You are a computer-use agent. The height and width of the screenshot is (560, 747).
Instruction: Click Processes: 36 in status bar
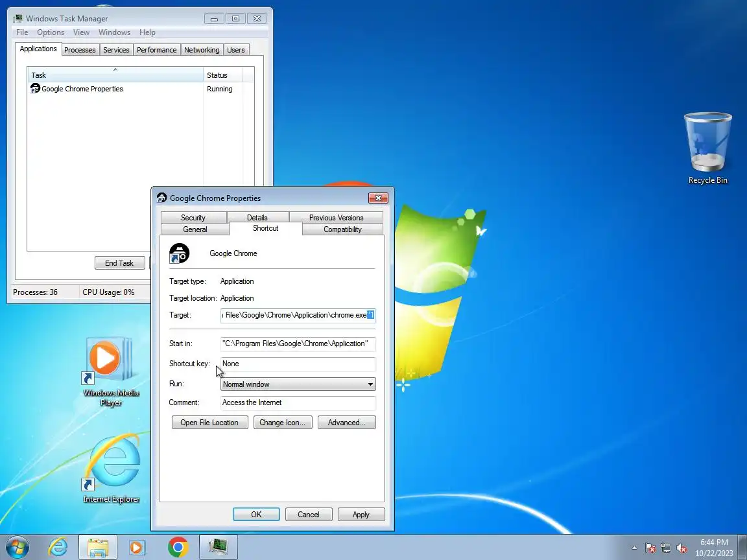(35, 292)
